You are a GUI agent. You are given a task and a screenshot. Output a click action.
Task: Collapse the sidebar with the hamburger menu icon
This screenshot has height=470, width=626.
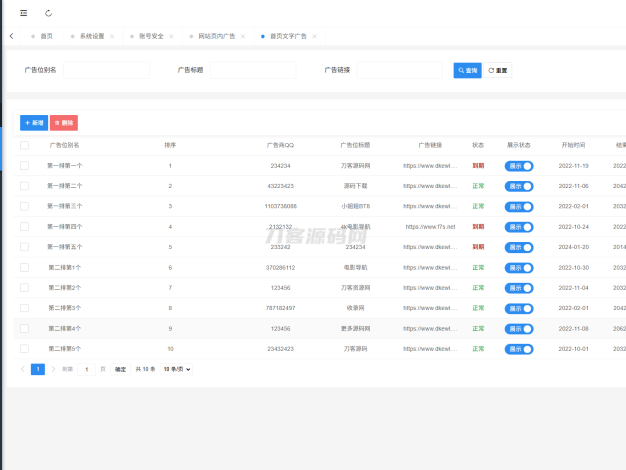coord(23,13)
